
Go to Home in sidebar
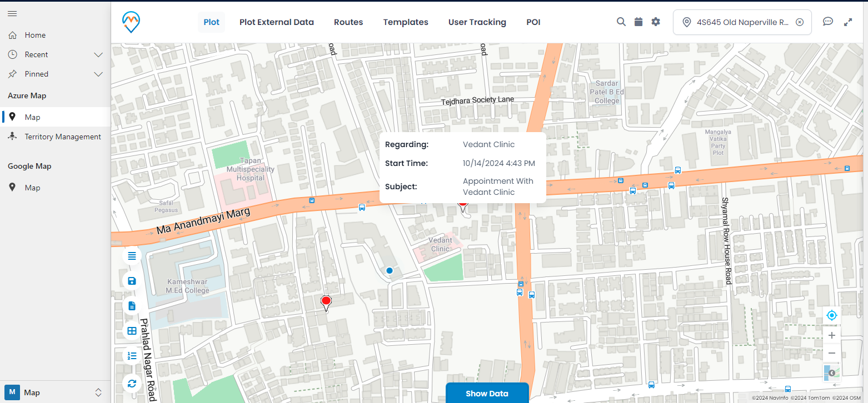pos(35,35)
